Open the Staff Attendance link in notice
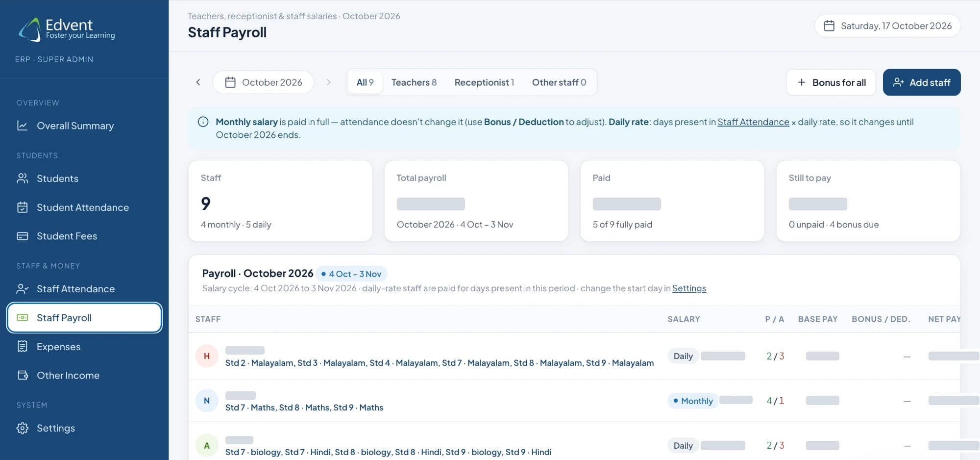Screen dimensions: 980x460 [x=753, y=122]
